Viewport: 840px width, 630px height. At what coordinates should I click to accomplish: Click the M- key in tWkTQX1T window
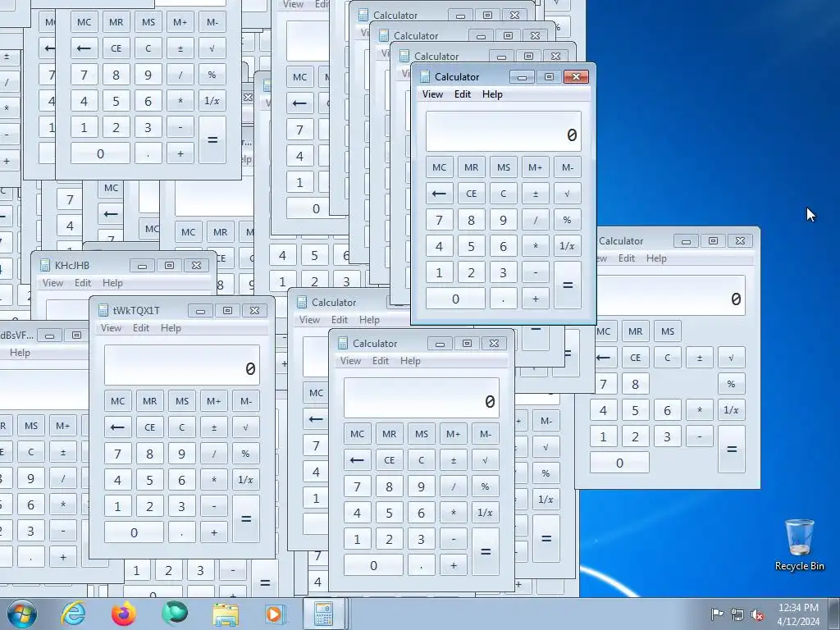(x=246, y=400)
